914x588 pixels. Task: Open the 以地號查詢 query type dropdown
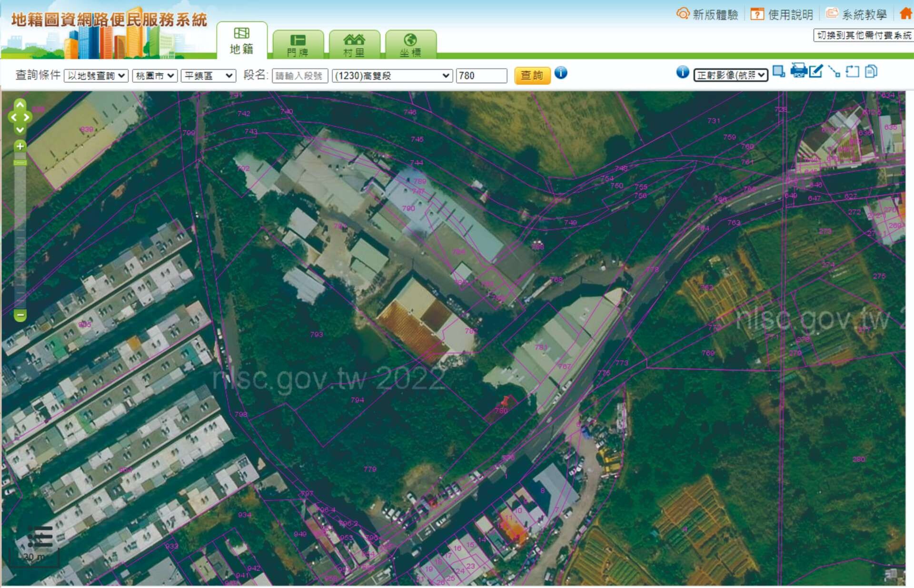click(x=96, y=76)
